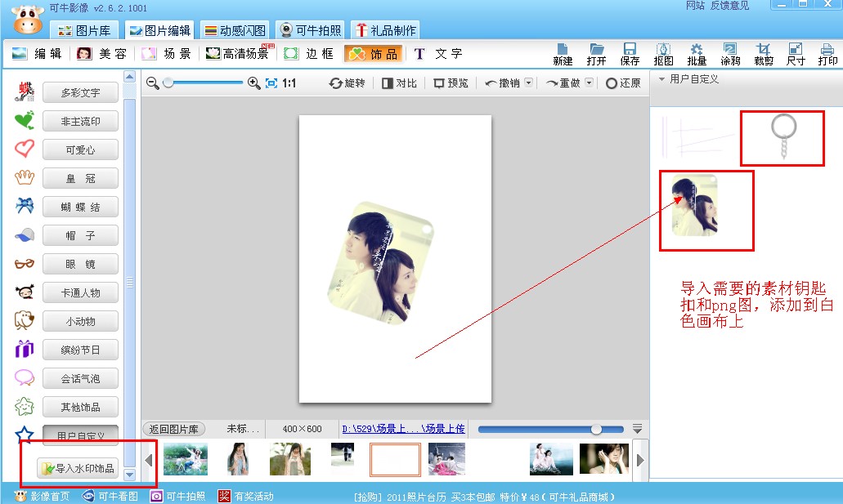Choose the 卡通人物 cartoon category
Viewport: 843px width, 504px height.
pos(81,292)
